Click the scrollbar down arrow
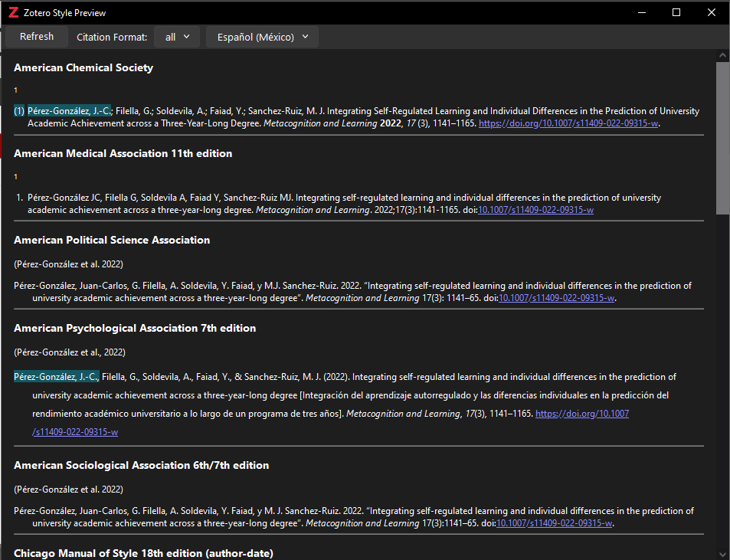The height and width of the screenshot is (560, 730). pyautogui.click(x=722, y=553)
